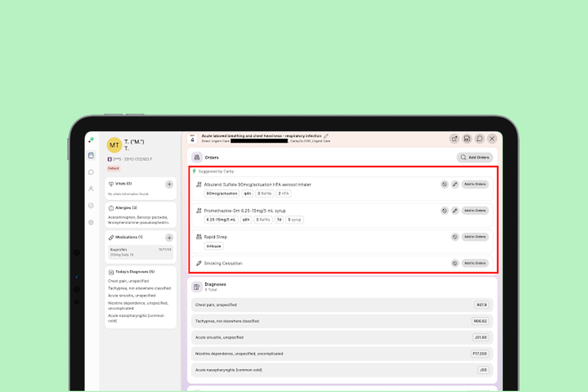Click the MT patient avatar
This screenshot has width=588, height=392.
114,145
